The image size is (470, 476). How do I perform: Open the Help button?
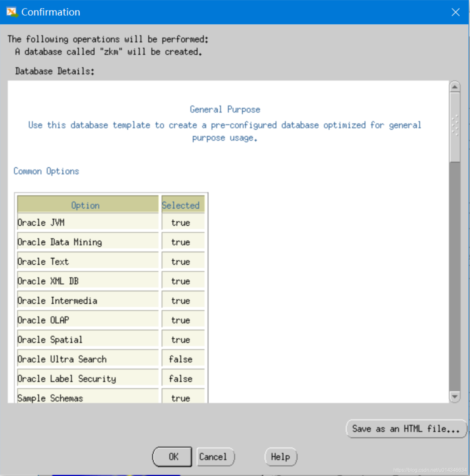coord(281,457)
